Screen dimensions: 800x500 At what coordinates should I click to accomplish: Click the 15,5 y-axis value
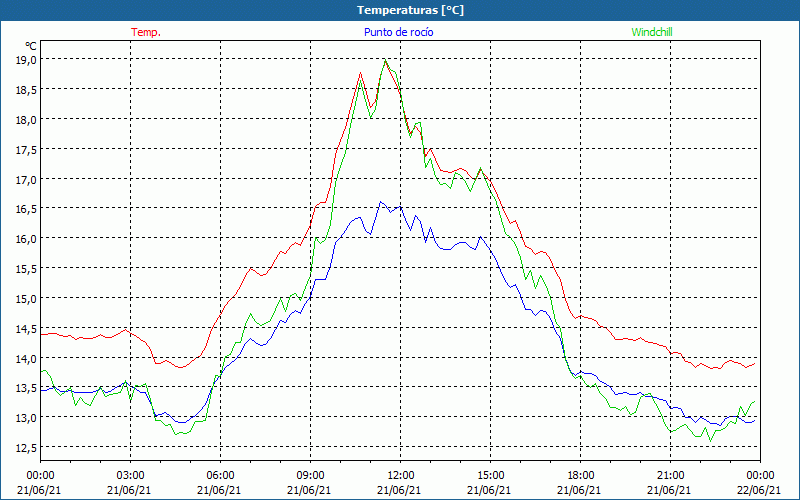click(x=28, y=268)
